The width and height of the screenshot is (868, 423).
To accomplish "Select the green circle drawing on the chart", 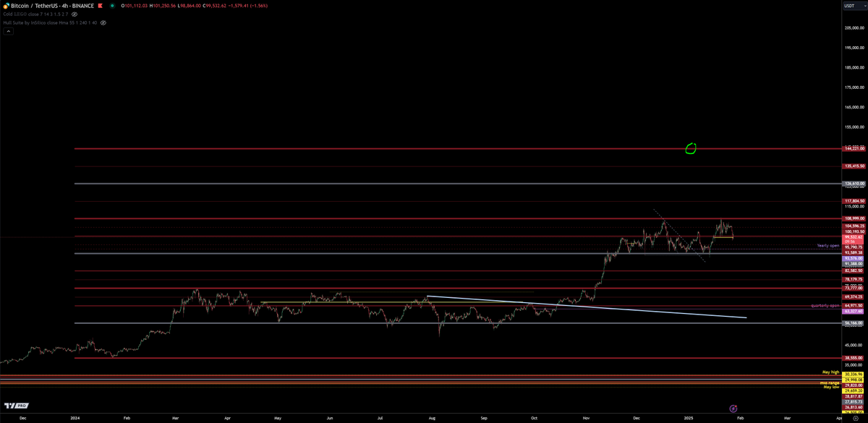I will [x=690, y=149].
